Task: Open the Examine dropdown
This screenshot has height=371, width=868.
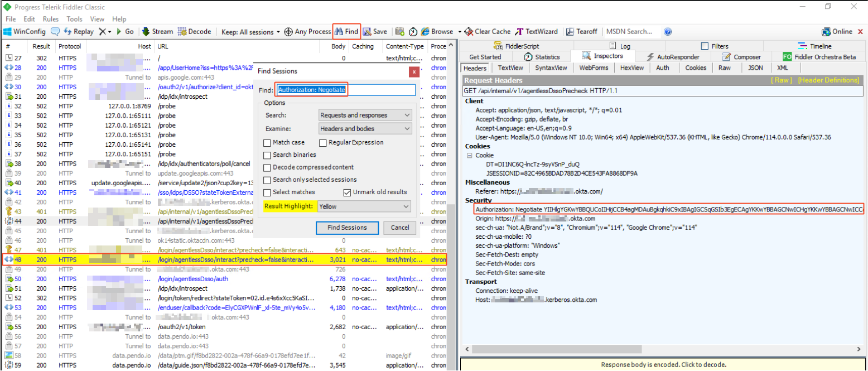Action: coord(365,128)
